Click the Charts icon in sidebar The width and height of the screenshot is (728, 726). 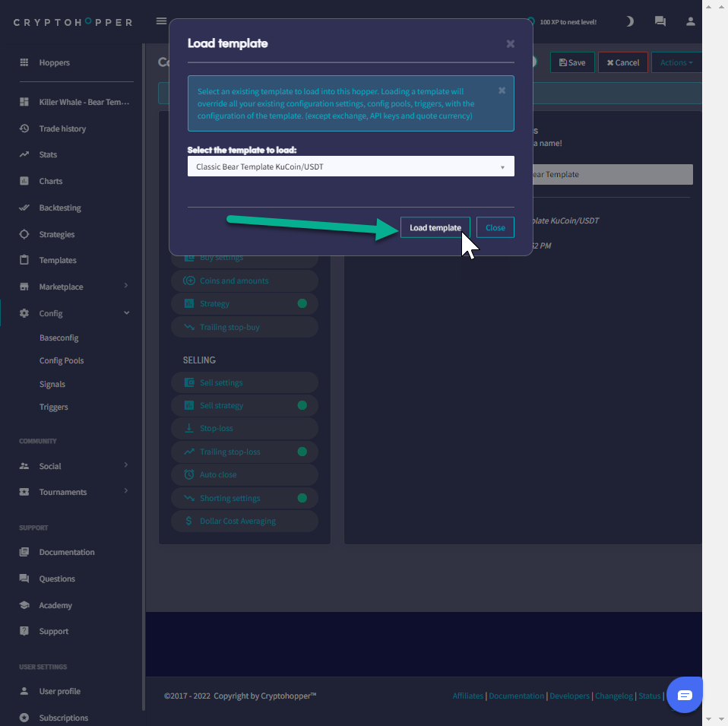click(24, 181)
